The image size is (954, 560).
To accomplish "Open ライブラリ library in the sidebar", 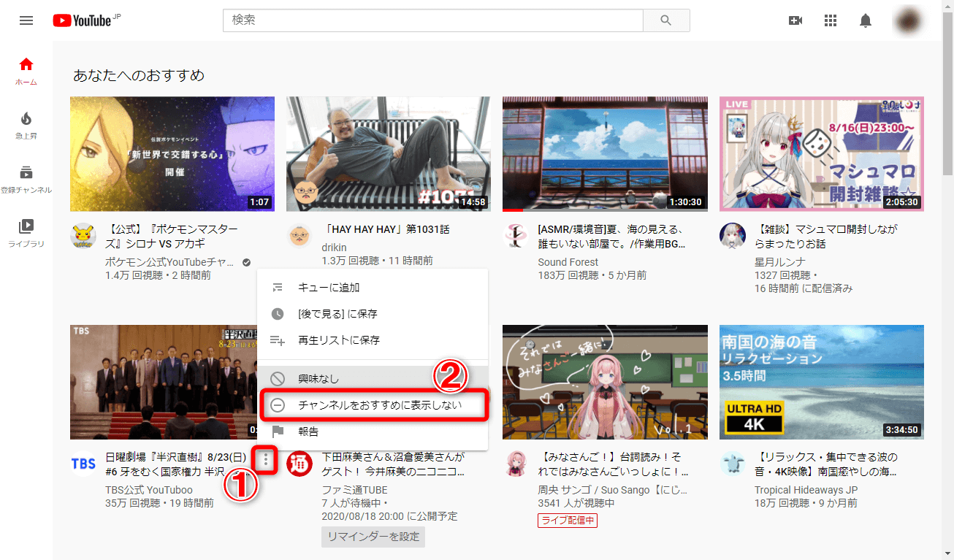I will coord(26,234).
